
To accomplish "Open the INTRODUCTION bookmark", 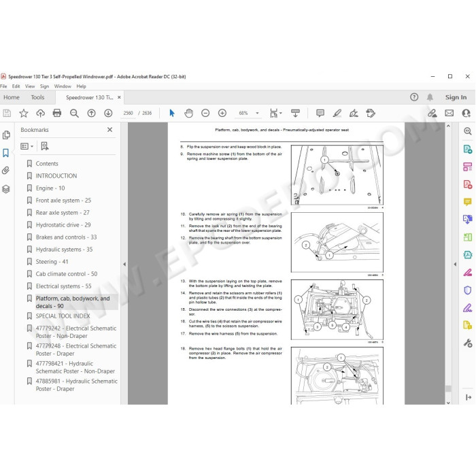I will [x=56, y=175].
